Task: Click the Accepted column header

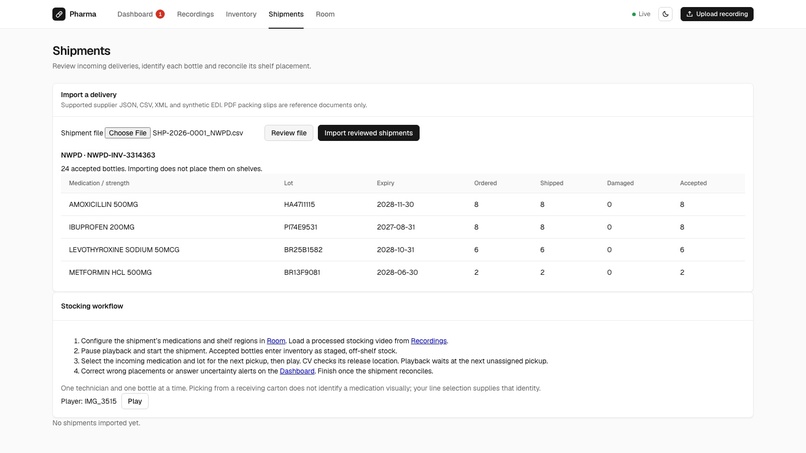Action: pos(693,183)
